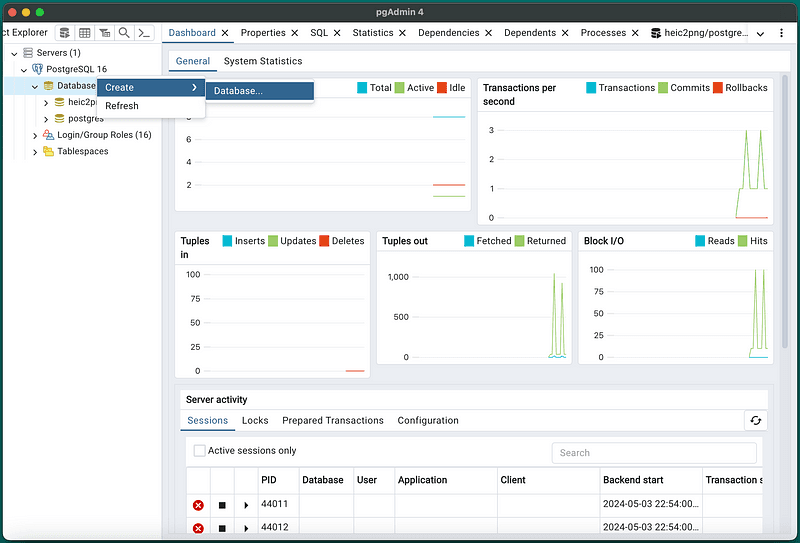
Task: Open the Dependencies tab
Action: click(x=448, y=33)
